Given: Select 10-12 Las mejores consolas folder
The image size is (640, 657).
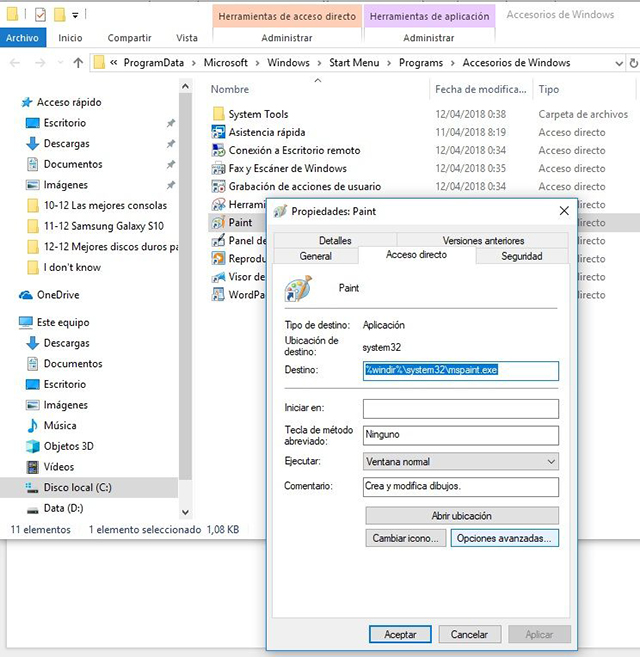Looking at the screenshot, I should pyautogui.click(x=105, y=205).
